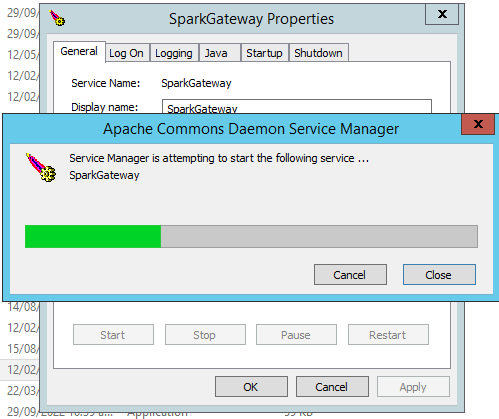Open the Log On tab
Screen dimensions: 499x419
126,53
